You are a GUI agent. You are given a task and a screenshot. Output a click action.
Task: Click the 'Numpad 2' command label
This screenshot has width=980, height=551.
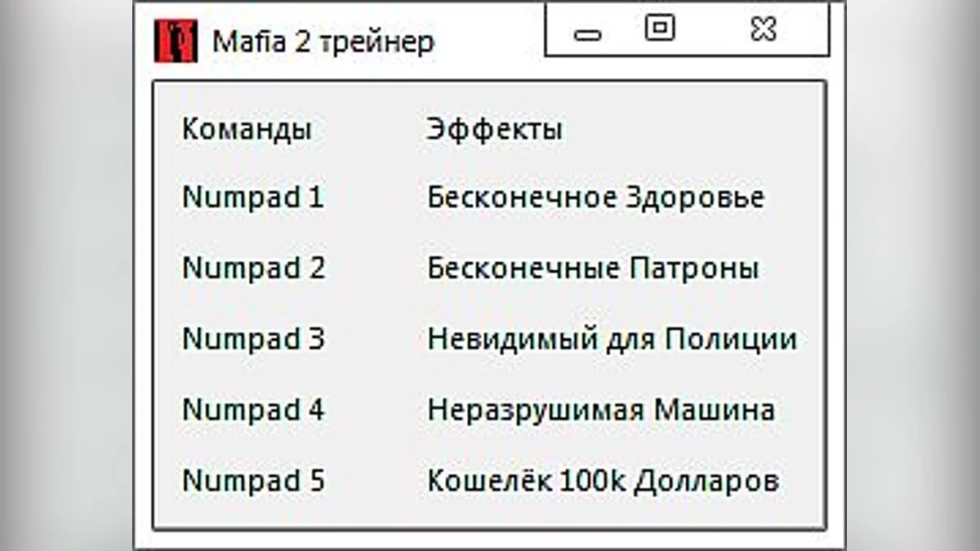pos(253,268)
